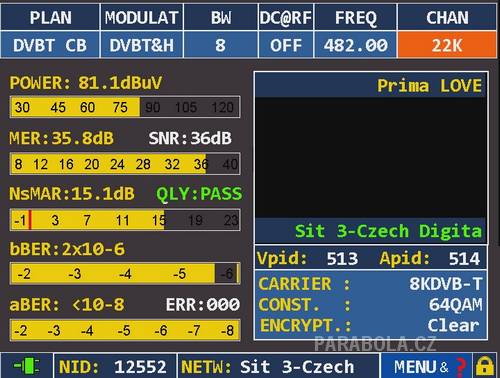This screenshot has width=500, height=378.
Task: Click the NID: 12552 status field
Action: 114,366
